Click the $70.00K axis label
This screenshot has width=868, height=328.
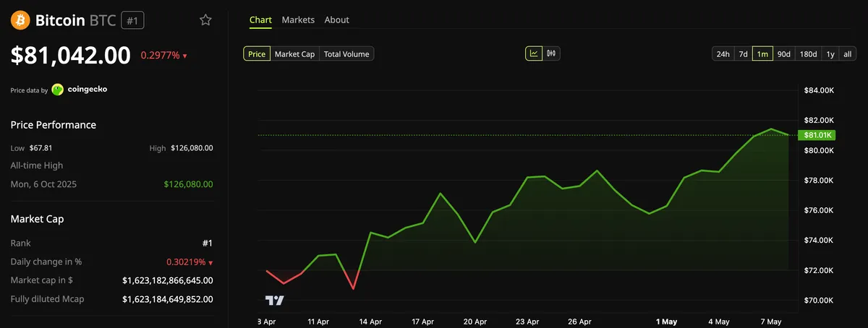tap(820, 300)
